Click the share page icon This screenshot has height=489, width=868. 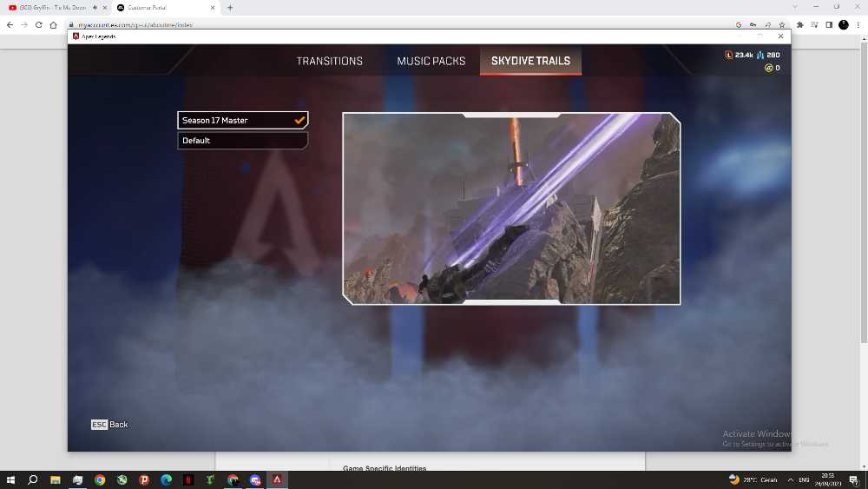tap(768, 25)
